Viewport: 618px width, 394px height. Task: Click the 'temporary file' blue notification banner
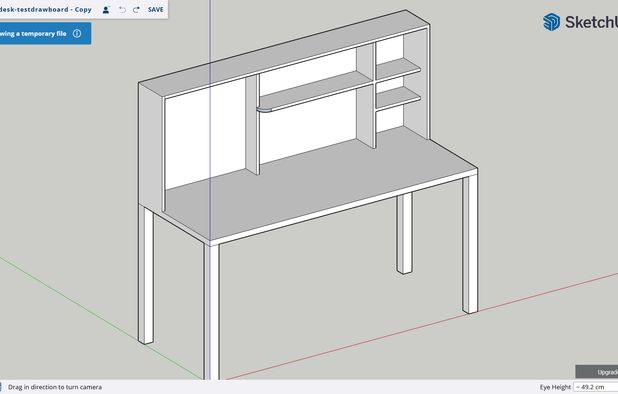pyautogui.click(x=45, y=33)
